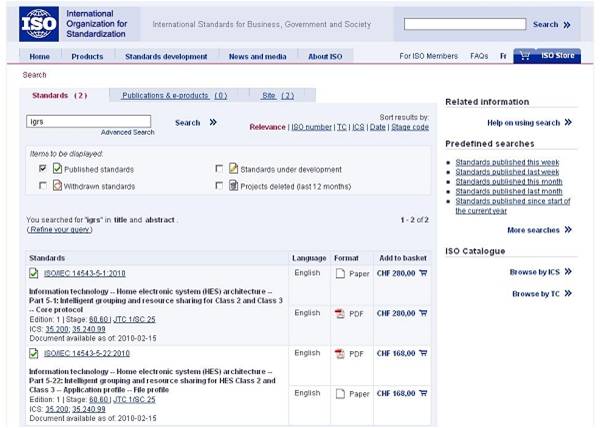Open Standards published last week
Viewport: 602px width, 428px height.
click(x=507, y=172)
